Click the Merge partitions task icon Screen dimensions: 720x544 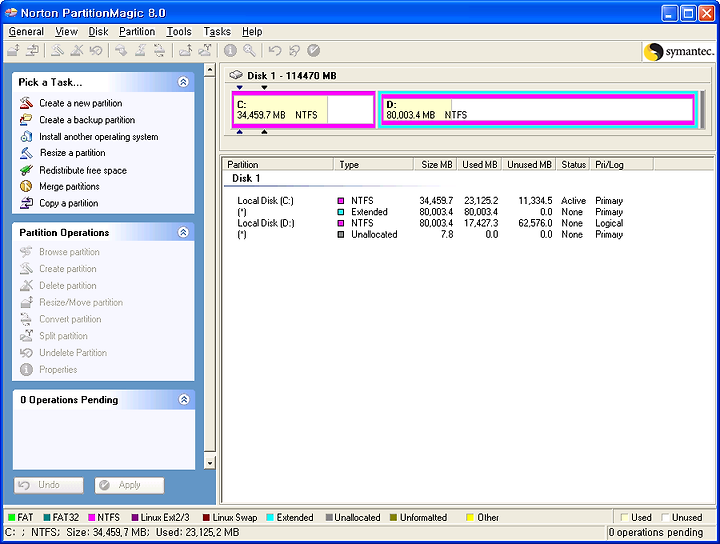[26, 186]
